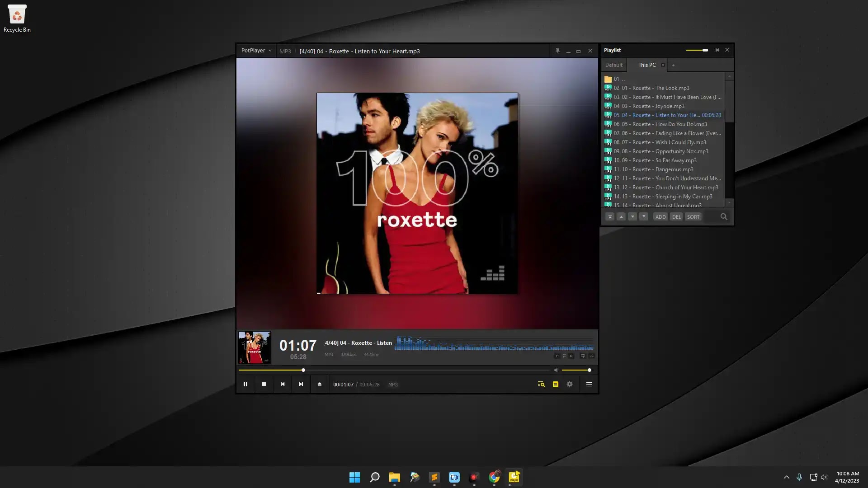Viewport: 868px width, 488px height.
Task: Select 'Opportunity Nox.mp3' track
Action: pyautogui.click(x=663, y=151)
